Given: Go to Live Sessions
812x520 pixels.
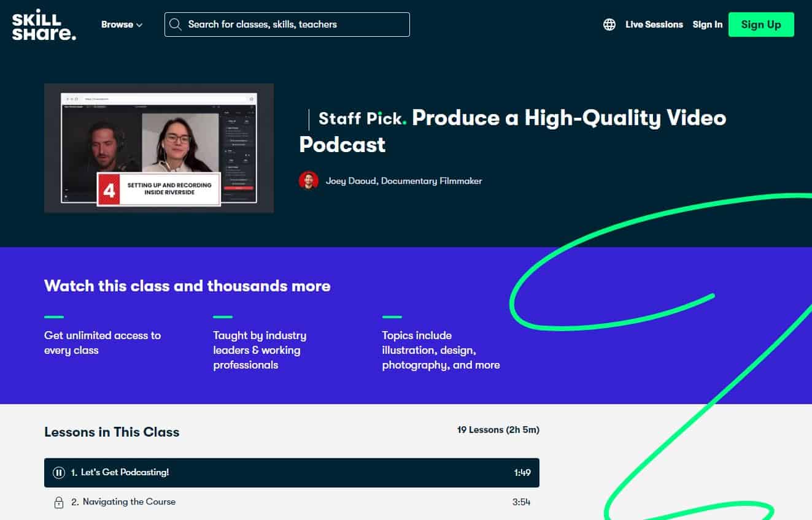Looking at the screenshot, I should [654, 25].
